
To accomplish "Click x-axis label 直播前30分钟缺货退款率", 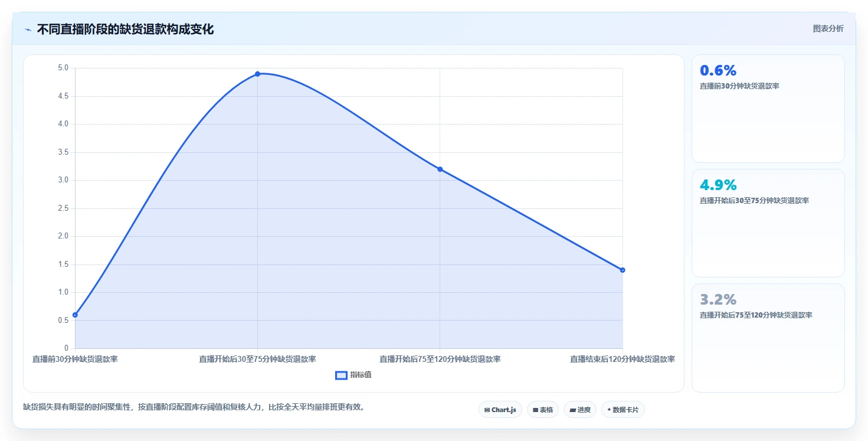I will click(x=75, y=359).
